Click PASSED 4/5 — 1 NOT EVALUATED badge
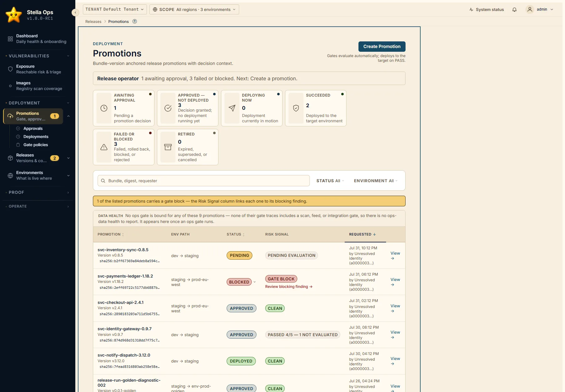Viewport: 565px width, 392px height. [x=303, y=335]
